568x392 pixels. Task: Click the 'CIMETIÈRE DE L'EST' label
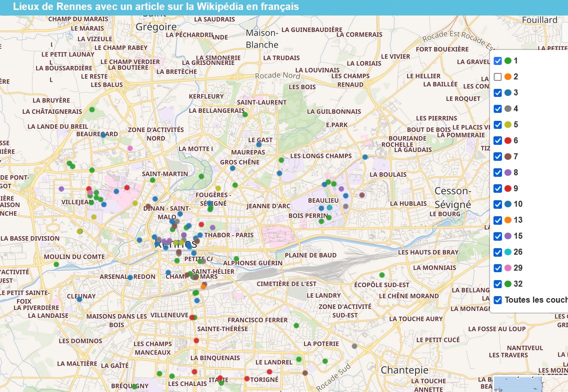tap(286, 284)
